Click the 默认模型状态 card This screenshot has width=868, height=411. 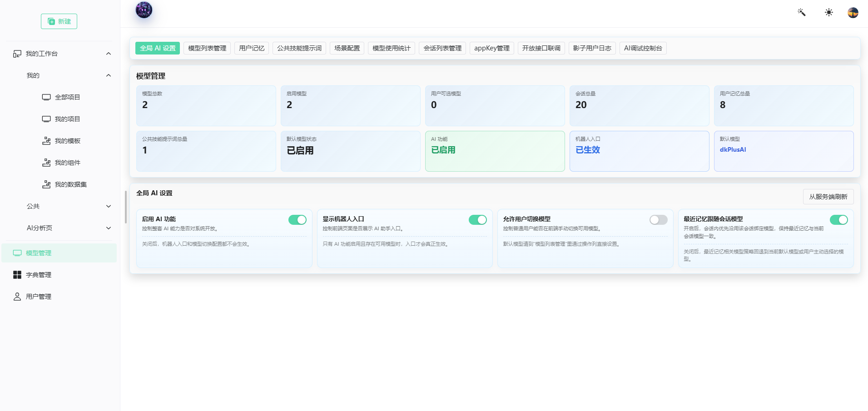[x=351, y=151]
